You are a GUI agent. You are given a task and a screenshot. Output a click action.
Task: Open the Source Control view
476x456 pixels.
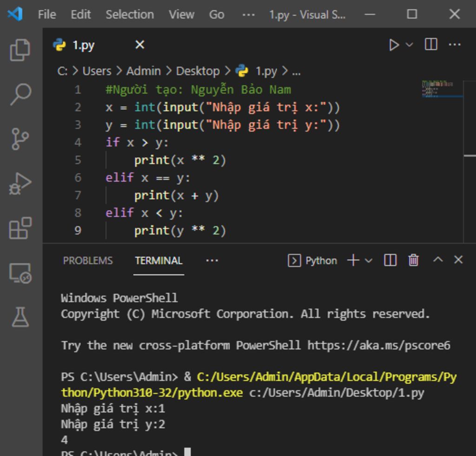[20, 139]
